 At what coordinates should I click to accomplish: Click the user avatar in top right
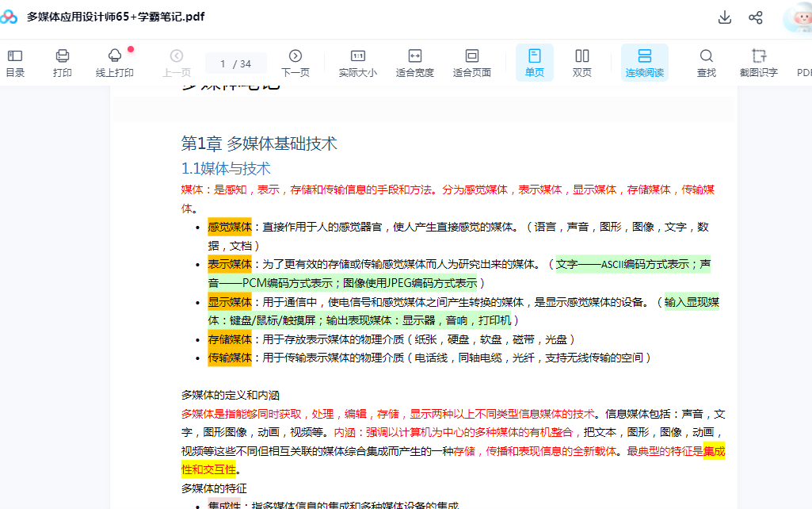click(x=796, y=17)
